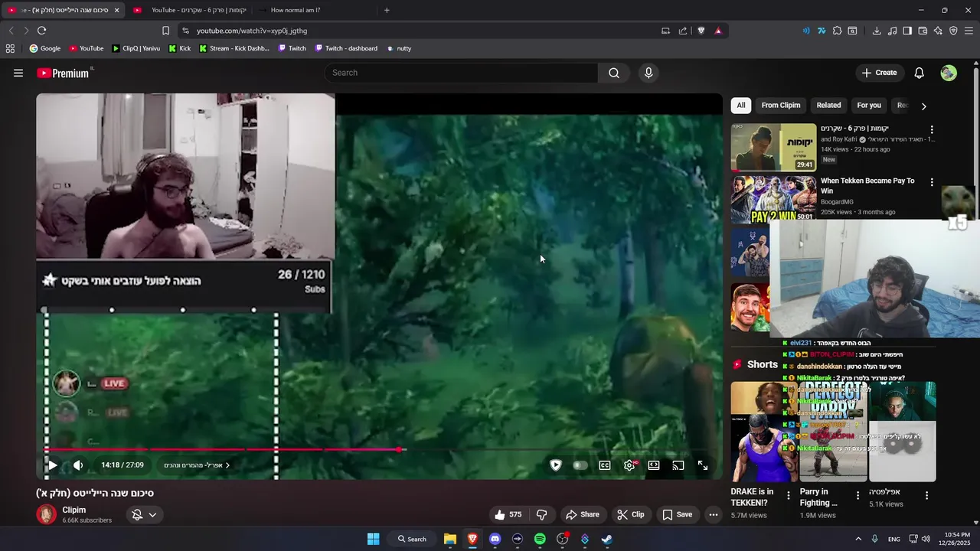Enter full screen video mode
The height and width of the screenshot is (551, 980).
[x=703, y=465]
